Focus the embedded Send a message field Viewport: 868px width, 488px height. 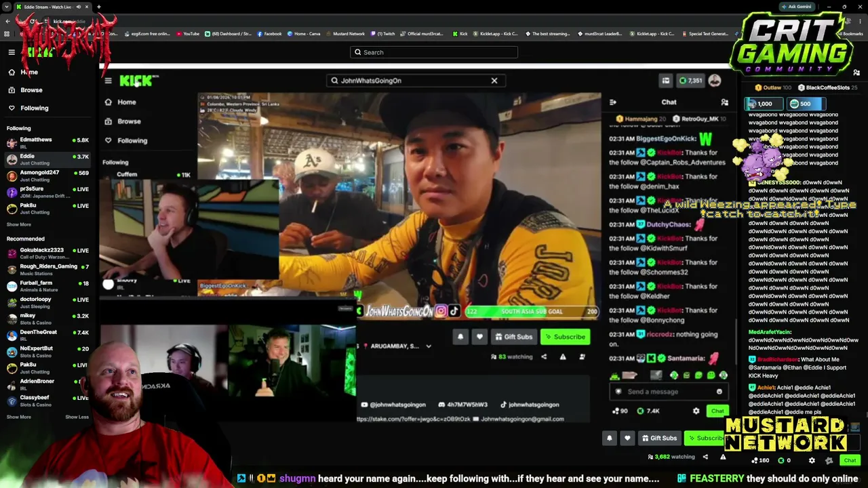click(x=669, y=392)
